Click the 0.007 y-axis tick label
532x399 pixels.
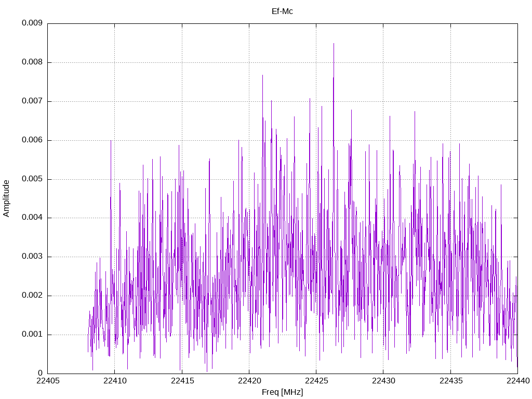[32, 101]
